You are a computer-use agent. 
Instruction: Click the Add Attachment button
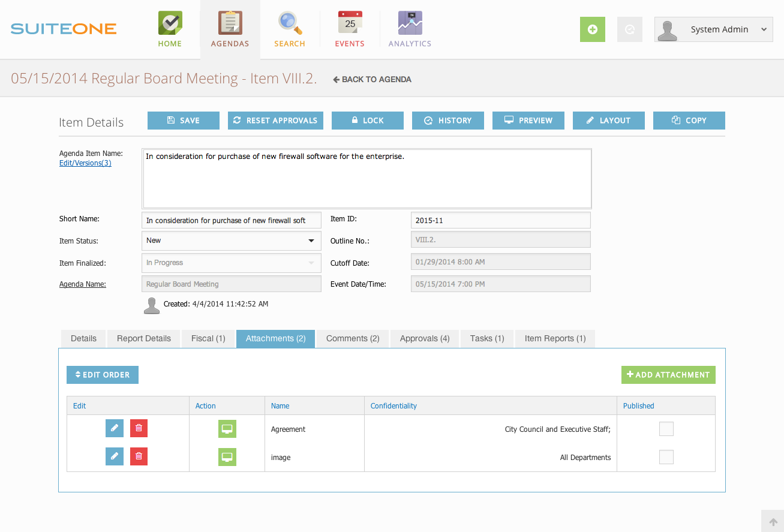coord(668,375)
